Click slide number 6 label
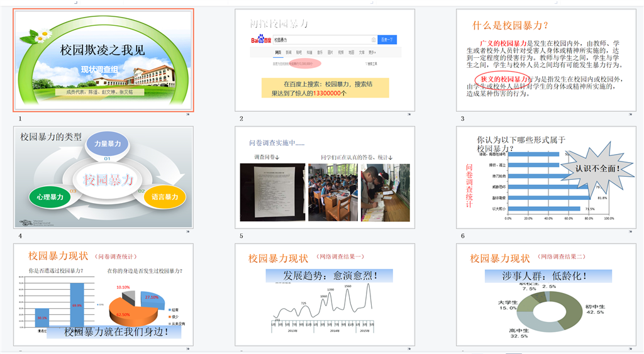Image resolution: width=644 pixels, height=354 pixels. tap(463, 236)
